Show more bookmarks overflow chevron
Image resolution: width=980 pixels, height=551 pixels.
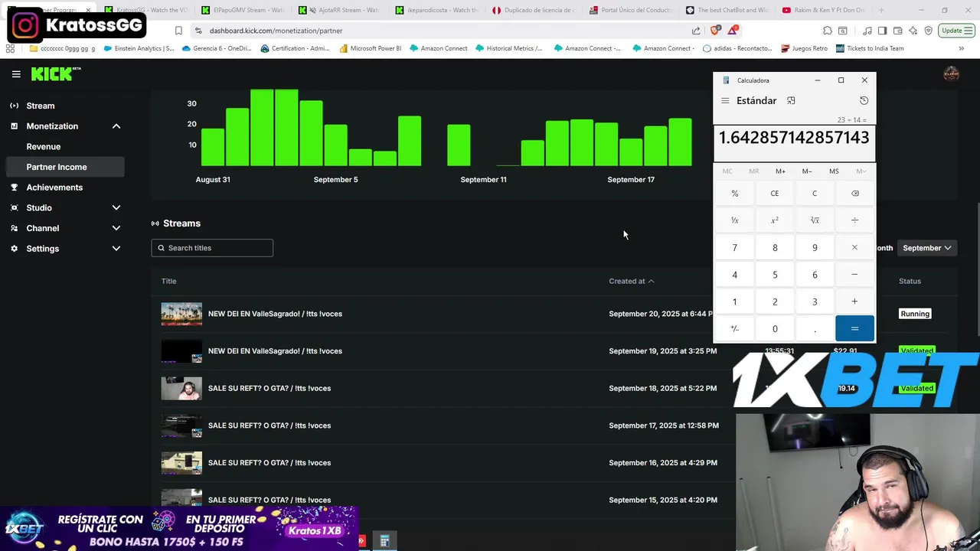point(961,48)
